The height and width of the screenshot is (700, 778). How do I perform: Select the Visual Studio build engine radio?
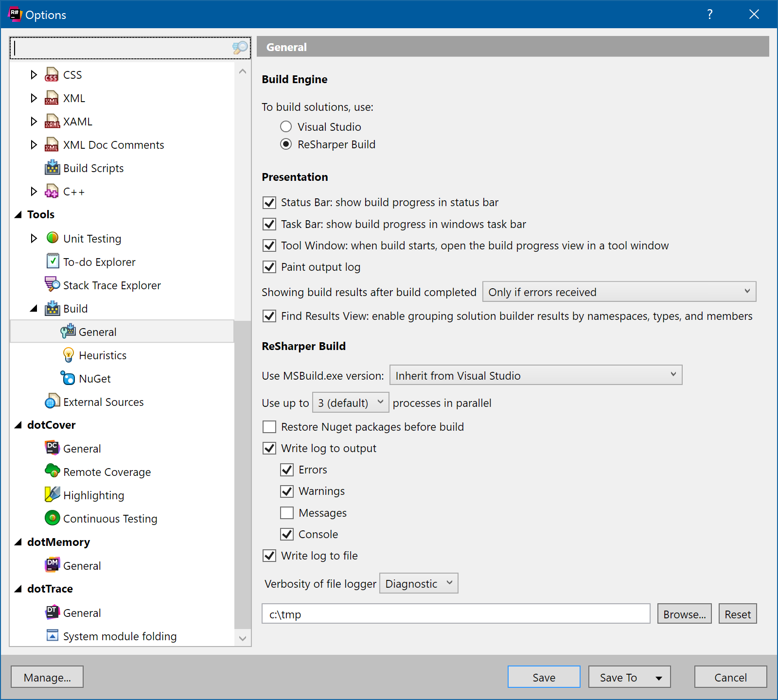click(286, 127)
